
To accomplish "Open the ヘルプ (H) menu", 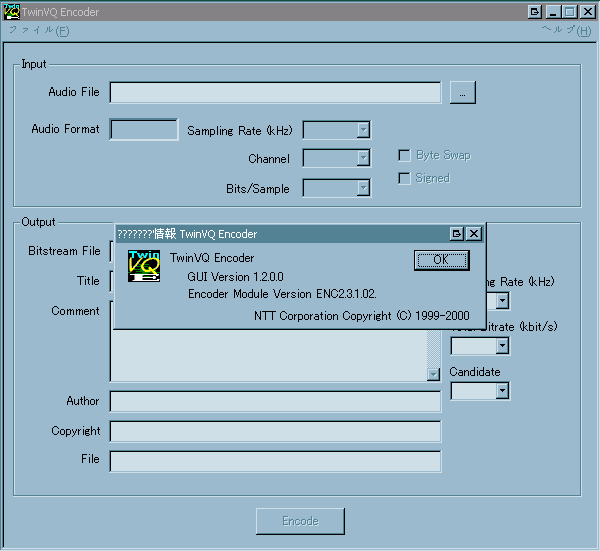I will [x=565, y=30].
